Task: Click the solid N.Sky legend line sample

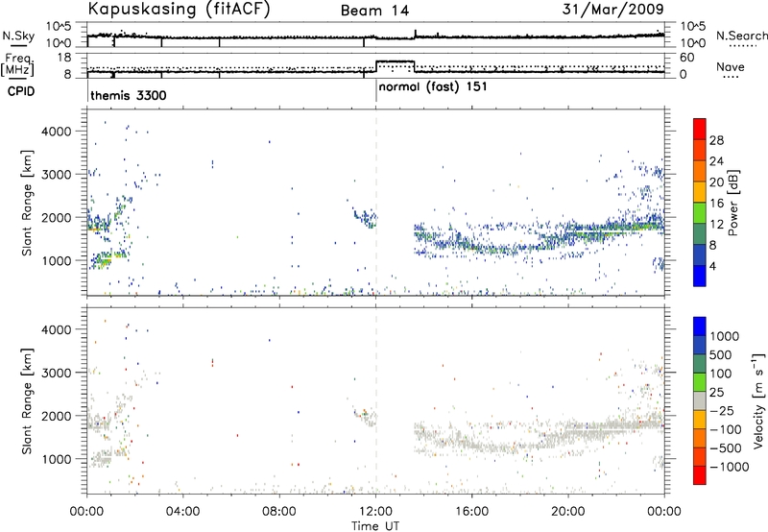Action: tap(17, 45)
